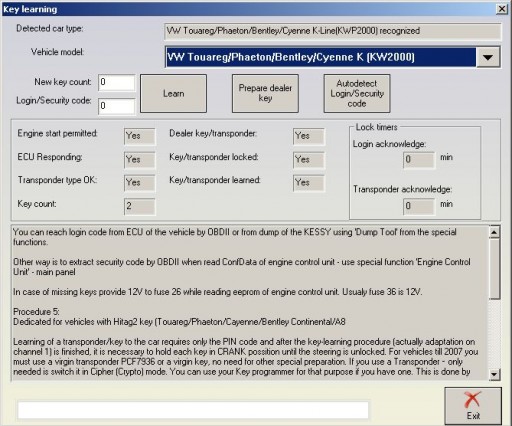Click the Login acknowledge minutes field
The image size is (512, 426).
[x=419, y=160]
